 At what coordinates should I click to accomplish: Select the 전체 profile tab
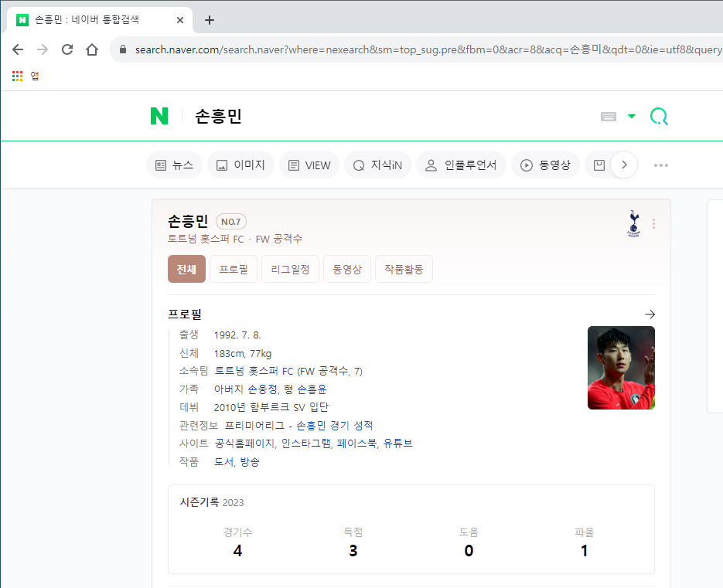[187, 269]
